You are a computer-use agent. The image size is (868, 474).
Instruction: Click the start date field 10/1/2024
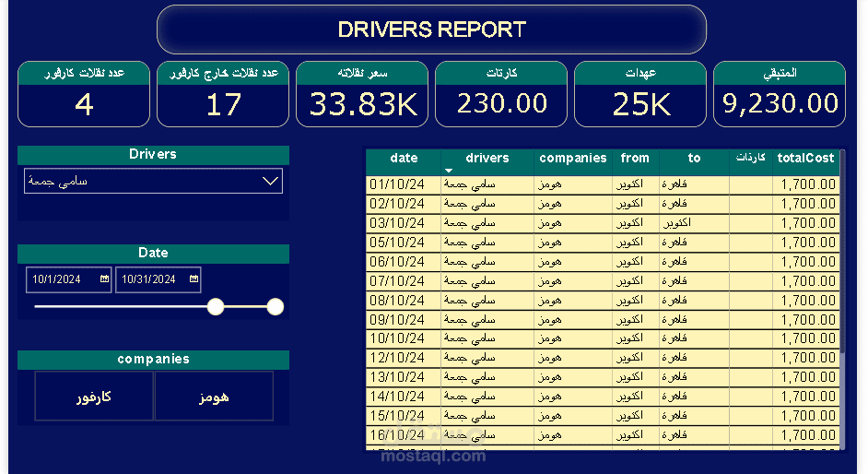68,279
